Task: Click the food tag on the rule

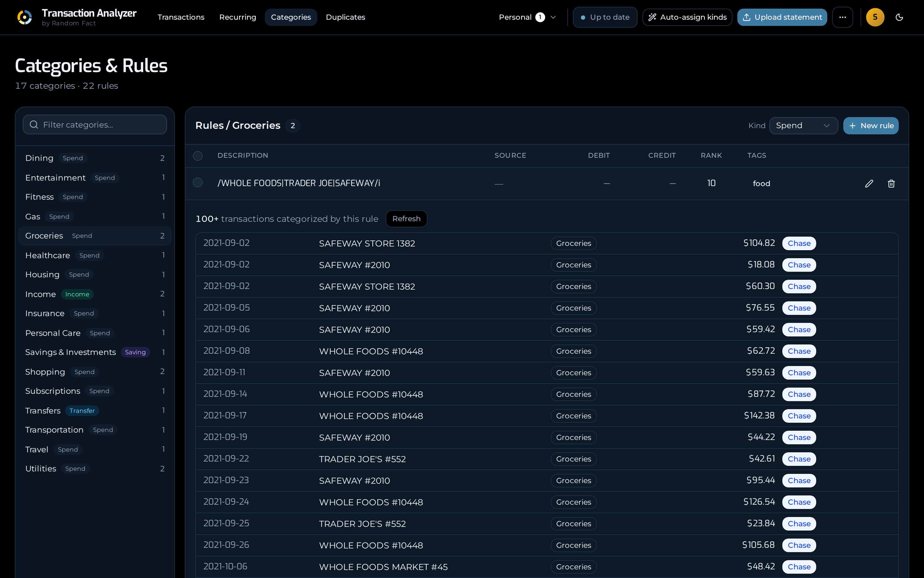Action: pyautogui.click(x=761, y=184)
